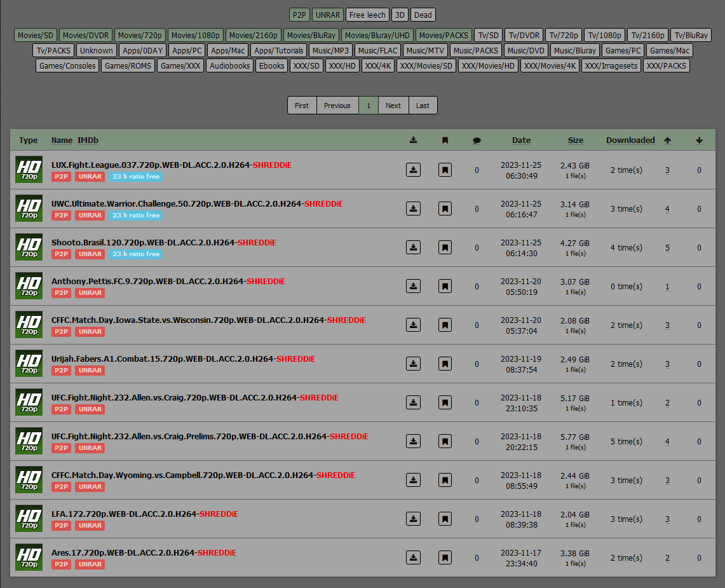725x588 pixels.
Task: Click the UNRAR tag on Ares.17
Action: 90,564
